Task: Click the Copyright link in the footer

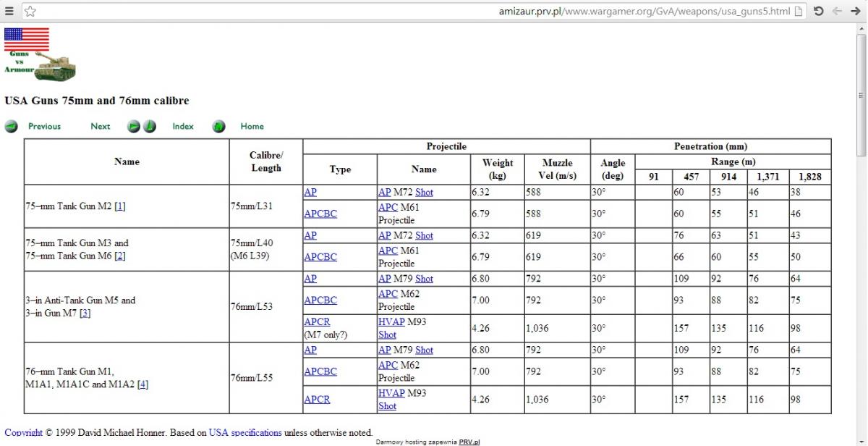Action: tap(23, 433)
